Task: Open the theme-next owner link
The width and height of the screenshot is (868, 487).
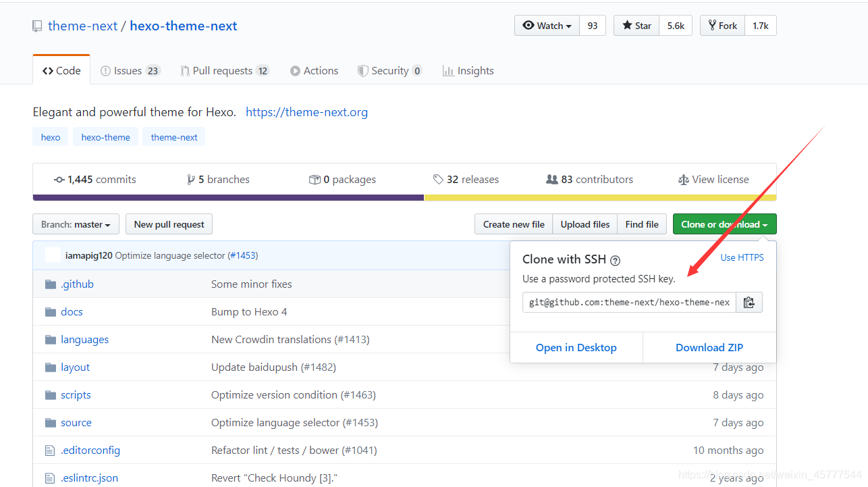Action: [83, 26]
